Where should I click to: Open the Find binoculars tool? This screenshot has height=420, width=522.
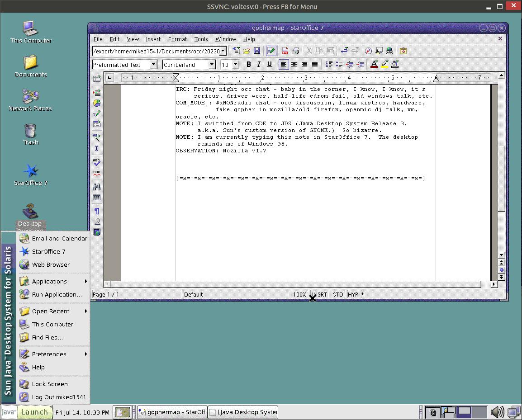(96, 187)
